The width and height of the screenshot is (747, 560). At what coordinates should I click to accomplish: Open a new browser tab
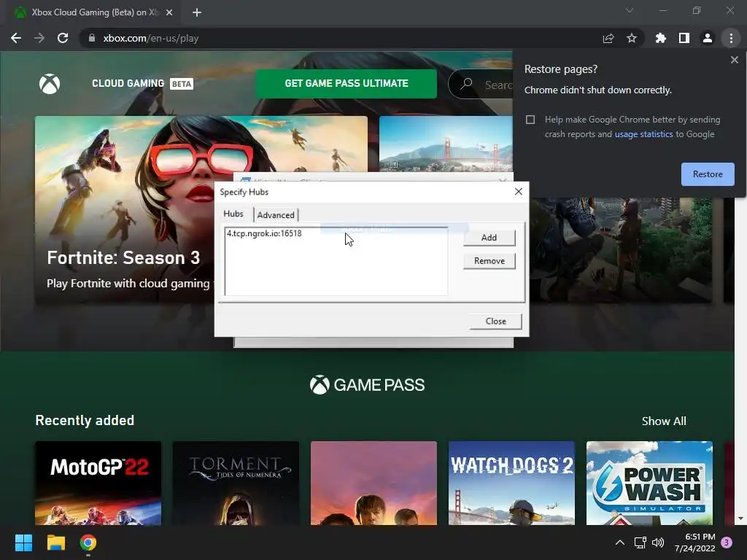tap(197, 12)
